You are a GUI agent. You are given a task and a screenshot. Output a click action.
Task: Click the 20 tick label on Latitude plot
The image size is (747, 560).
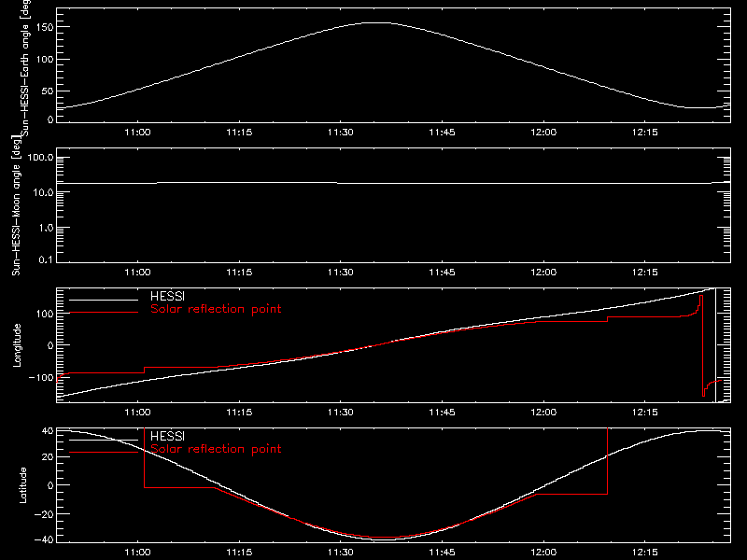tap(48, 456)
